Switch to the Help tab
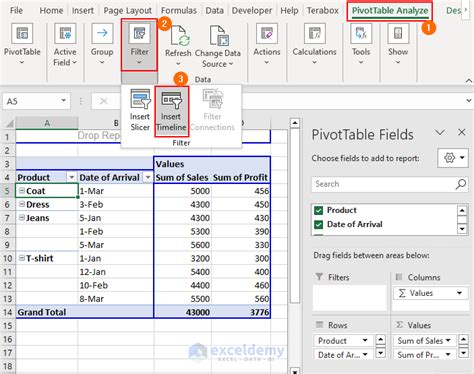474x374 pixels. point(289,11)
